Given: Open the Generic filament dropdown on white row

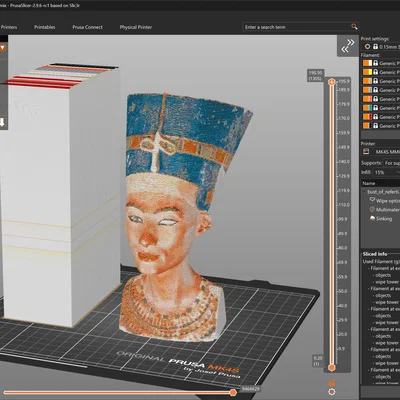Looking at the screenshot, I should 389,63.
